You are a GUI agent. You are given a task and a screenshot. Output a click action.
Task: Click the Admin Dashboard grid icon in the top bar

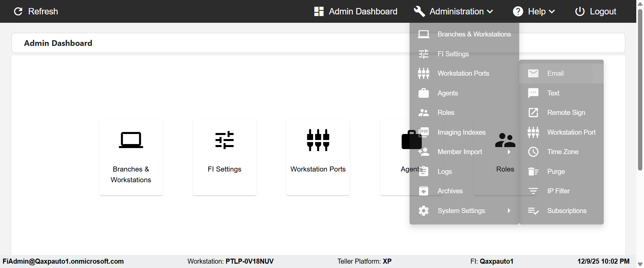point(319,11)
